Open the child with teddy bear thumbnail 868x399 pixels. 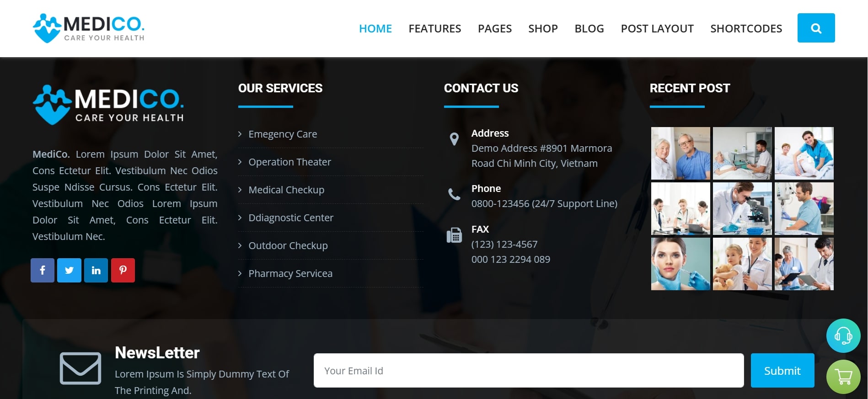click(742, 264)
